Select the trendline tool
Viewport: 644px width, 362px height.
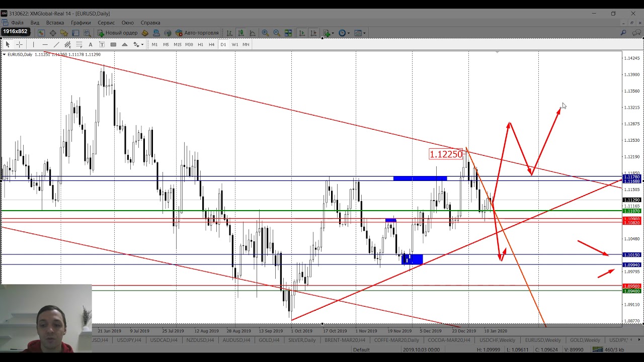pyautogui.click(x=56, y=44)
